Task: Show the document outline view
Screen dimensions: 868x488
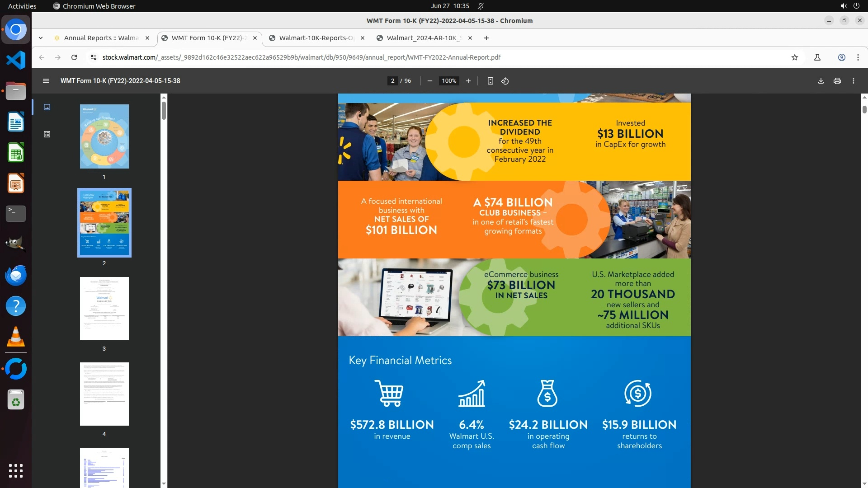Action: [x=47, y=134]
